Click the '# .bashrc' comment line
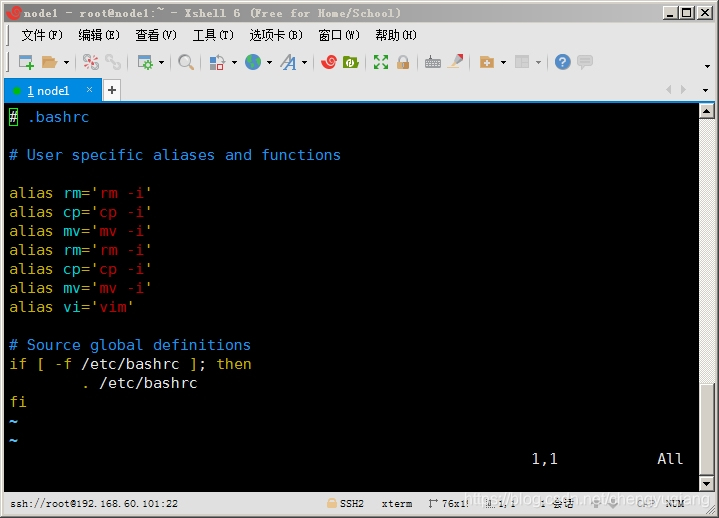This screenshot has width=719, height=518. pos(49,117)
